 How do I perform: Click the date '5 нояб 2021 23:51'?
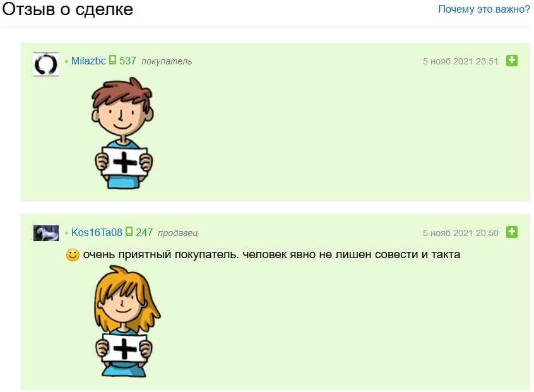460,61
